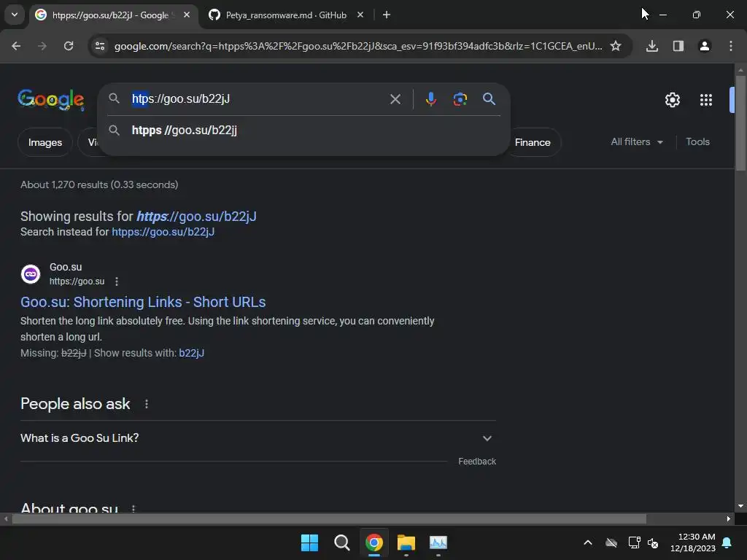Open 'Goo.su: Shortening Links - Short URLs' result
747x560 pixels.
tap(143, 302)
